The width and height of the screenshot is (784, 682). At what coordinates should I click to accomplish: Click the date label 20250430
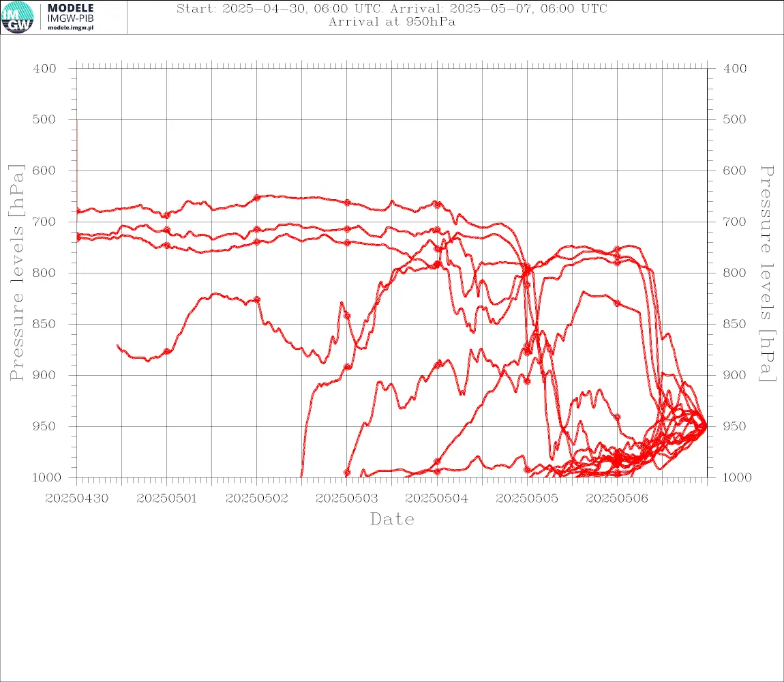tap(77, 499)
